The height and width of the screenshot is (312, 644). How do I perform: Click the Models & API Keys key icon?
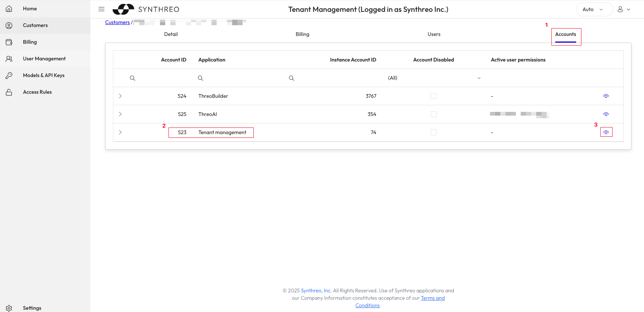tap(9, 75)
